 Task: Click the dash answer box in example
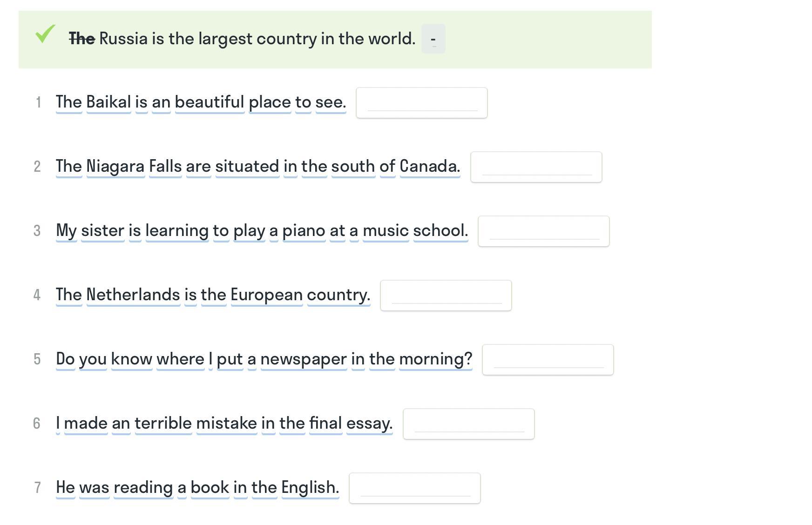tap(433, 39)
